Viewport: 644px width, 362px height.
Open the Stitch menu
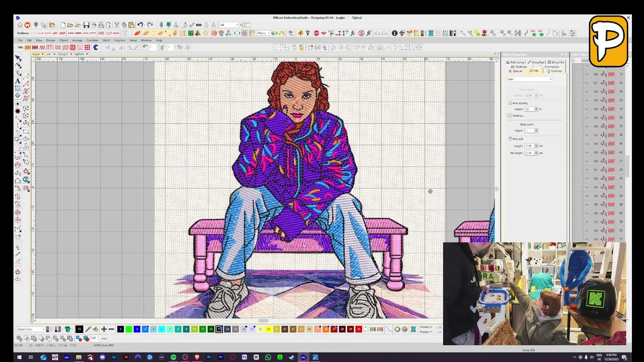tap(106, 40)
